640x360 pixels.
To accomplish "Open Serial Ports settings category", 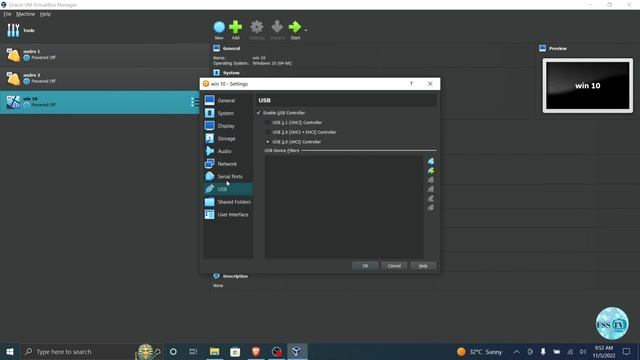I will pos(228,176).
